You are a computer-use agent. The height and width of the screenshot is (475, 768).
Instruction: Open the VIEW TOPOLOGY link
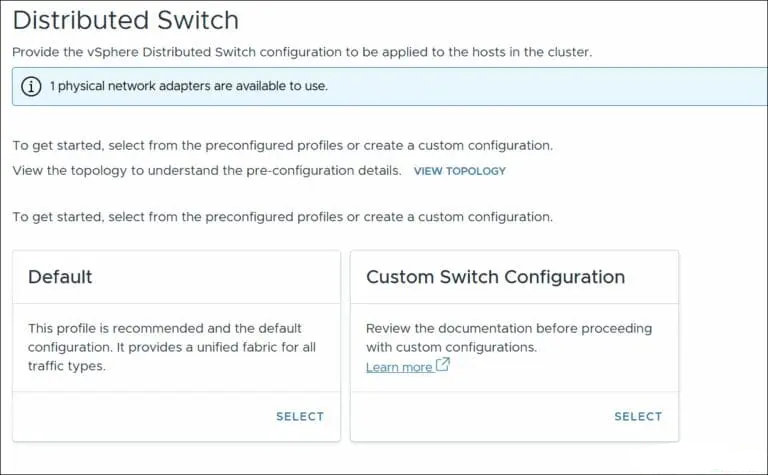(x=459, y=171)
